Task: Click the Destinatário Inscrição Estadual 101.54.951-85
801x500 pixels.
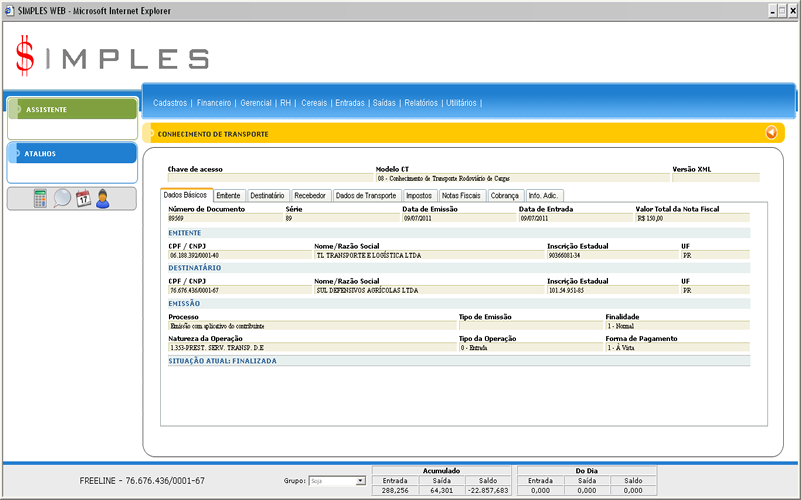Action: [613, 290]
